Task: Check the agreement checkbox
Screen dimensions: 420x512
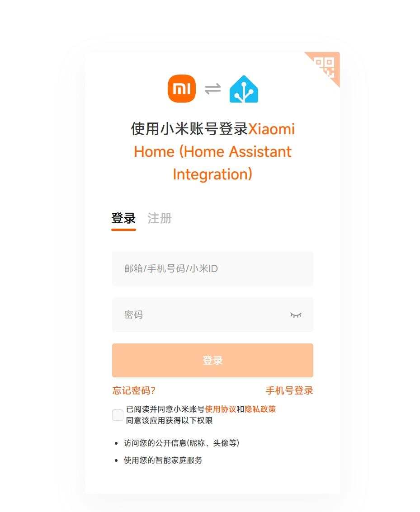Action: (x=118, y=415)
